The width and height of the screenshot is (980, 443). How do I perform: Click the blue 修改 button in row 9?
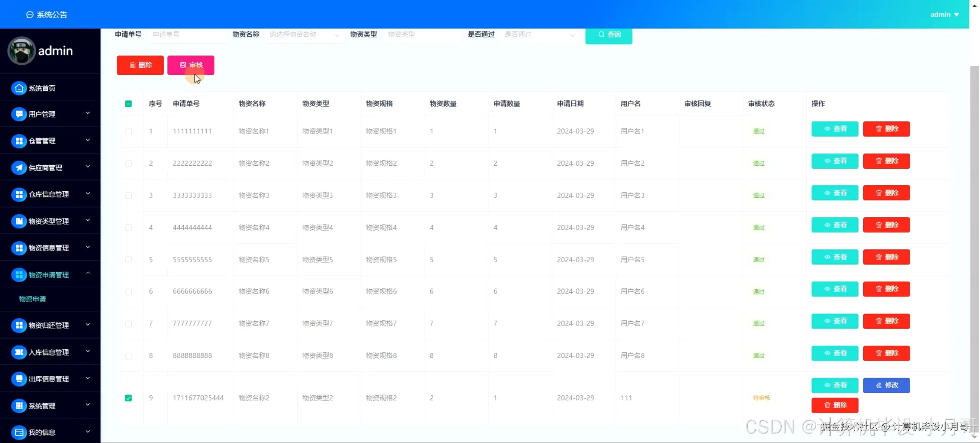pyautogui.click(x=886, y=385)
